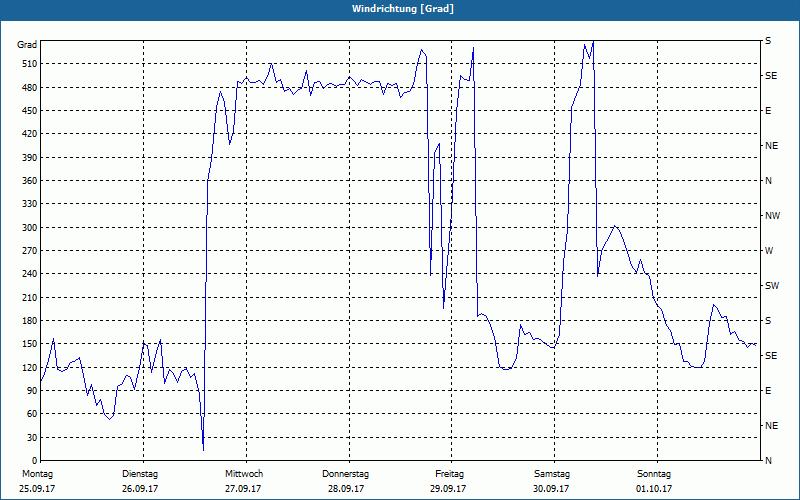Click the date 25.09.17

coord(37,489)
